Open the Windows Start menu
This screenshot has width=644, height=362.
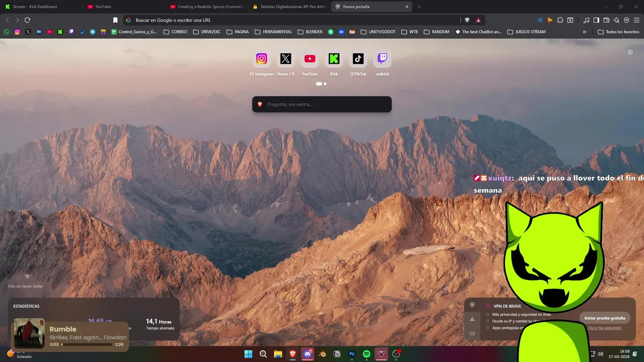[249, 354]
